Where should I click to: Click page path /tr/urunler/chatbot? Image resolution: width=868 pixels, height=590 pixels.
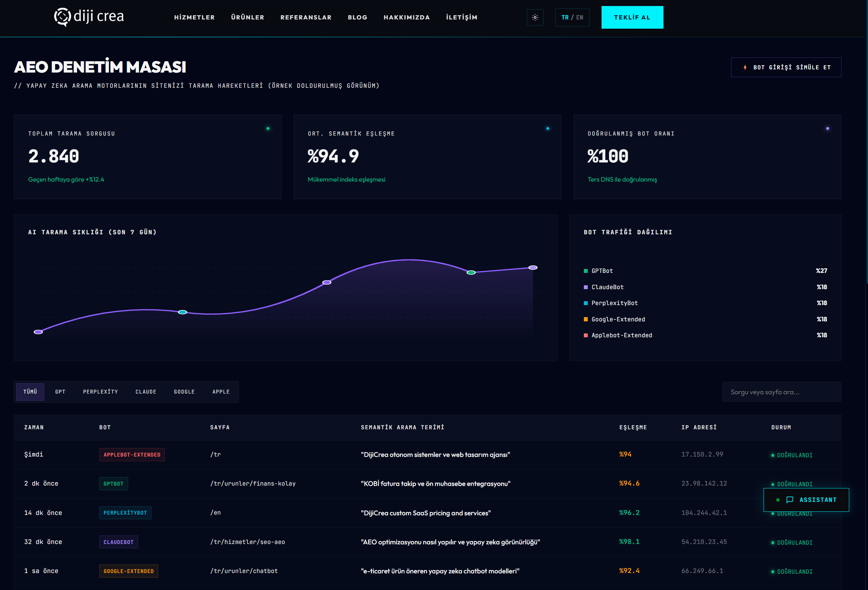click(x=244, y=571)
